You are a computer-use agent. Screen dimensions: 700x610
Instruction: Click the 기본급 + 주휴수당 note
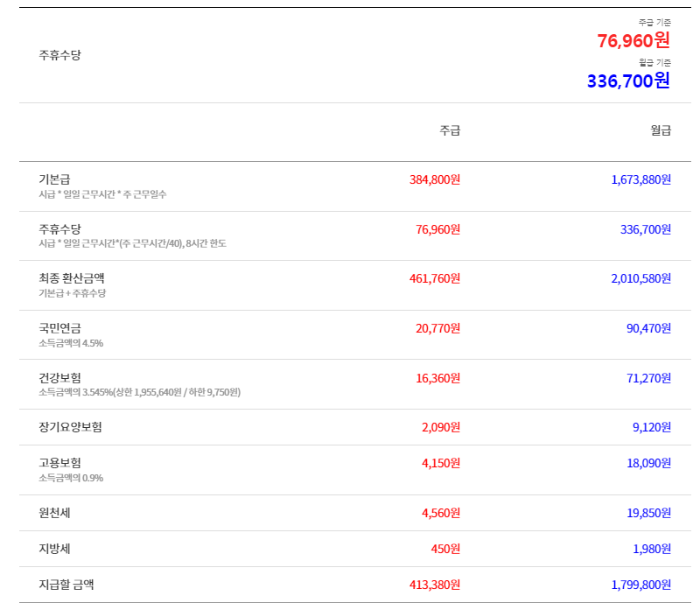coord(73,293)
